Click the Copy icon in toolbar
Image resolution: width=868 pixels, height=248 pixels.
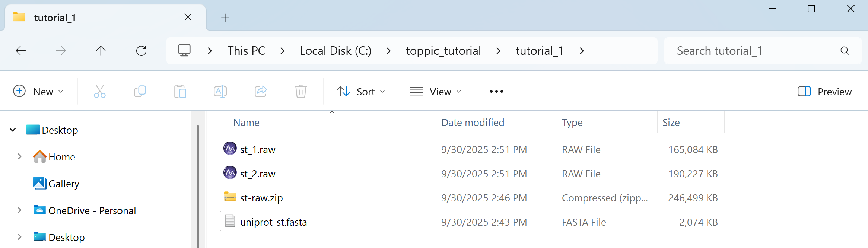coord(140,91)
